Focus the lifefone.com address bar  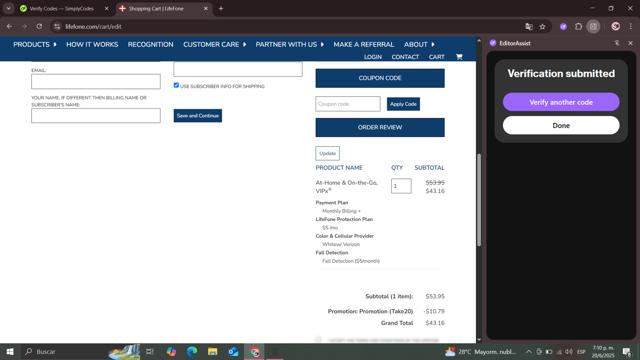(x=286, y=27)
